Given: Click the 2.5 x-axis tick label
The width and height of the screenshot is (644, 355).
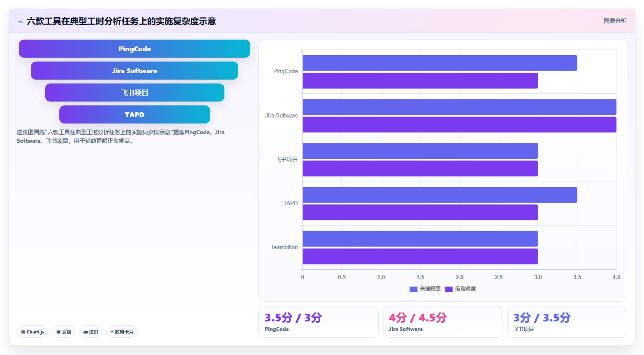Looking at the screenshot, I should pos(499,277).
